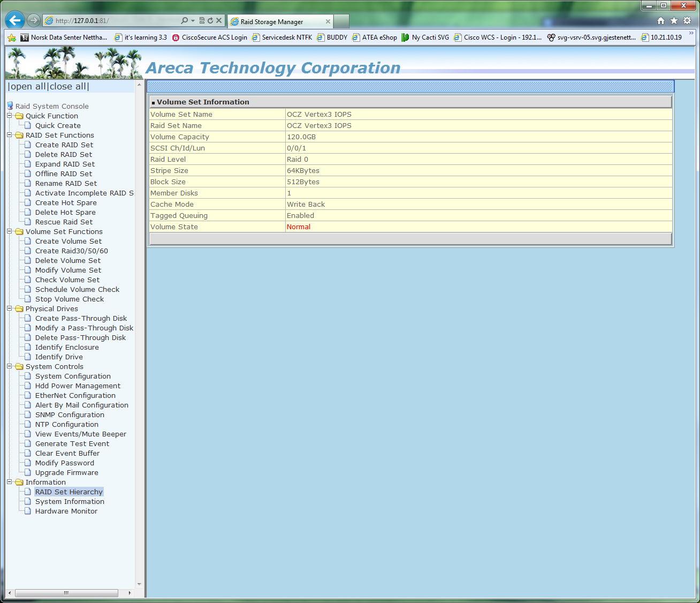The width and height of the screenshot is (700, 603).
Task: Click the Volume State 'Normal' value
Action: tap(299, 227)
